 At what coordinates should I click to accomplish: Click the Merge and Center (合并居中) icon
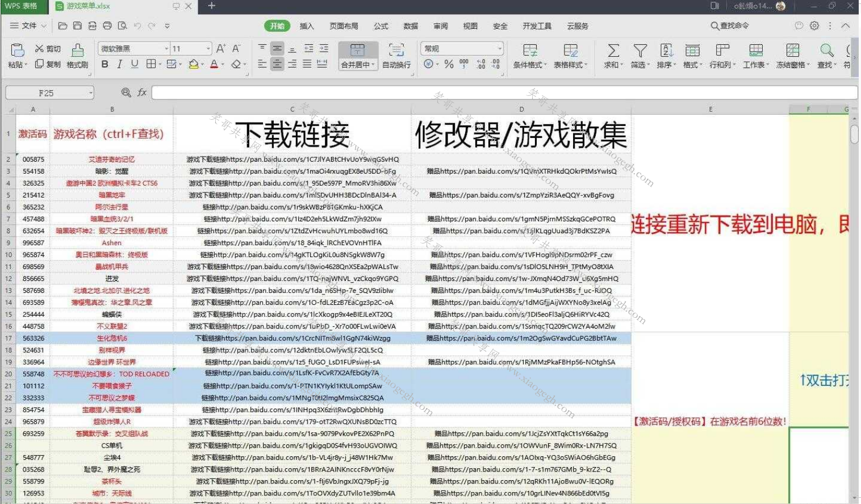(x=357, y=49)
